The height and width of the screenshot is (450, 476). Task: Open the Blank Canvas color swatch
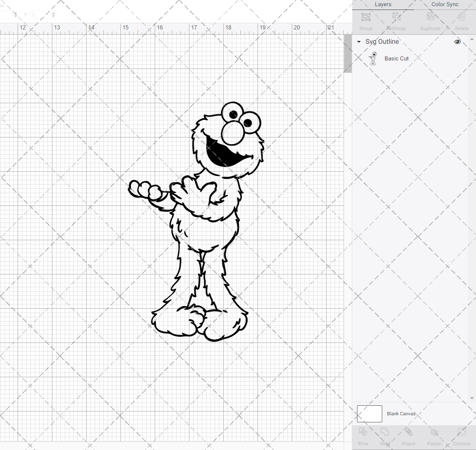tap(369, 413)
